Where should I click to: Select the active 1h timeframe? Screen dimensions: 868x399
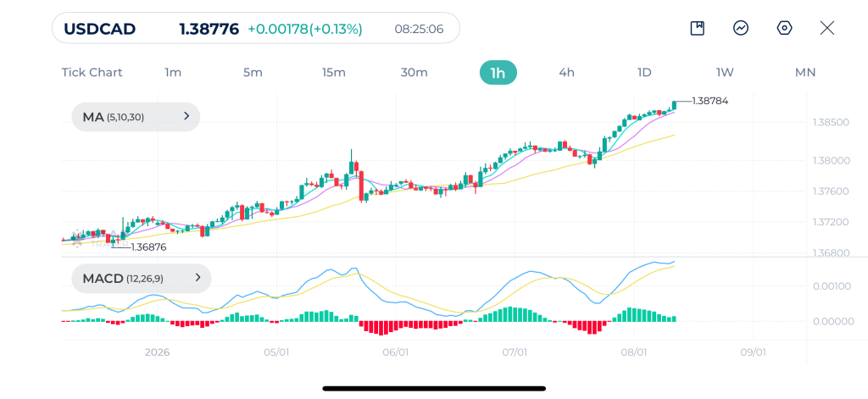[x=498, y=73]
